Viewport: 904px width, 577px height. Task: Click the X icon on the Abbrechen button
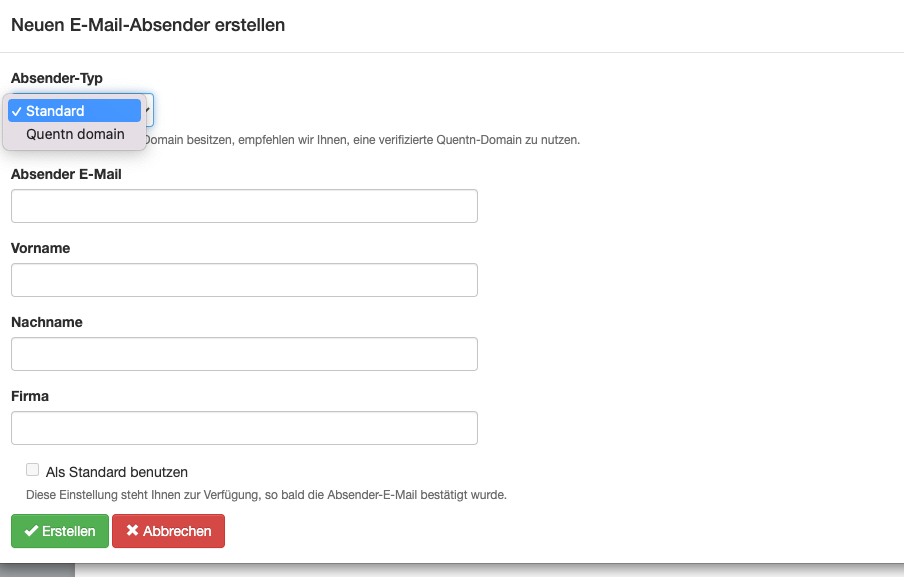coord(132,531)
